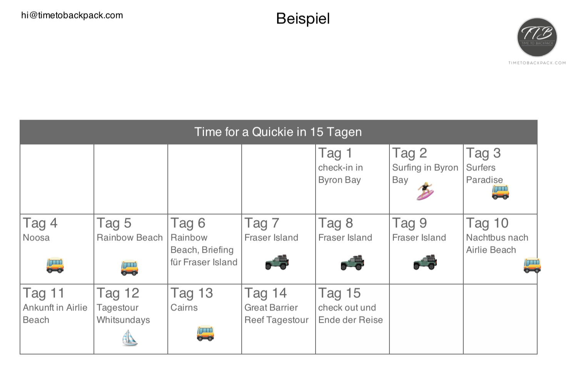Click the bus icon under Noosa
This screenshot has width=588, height=367.
(55, 265)
